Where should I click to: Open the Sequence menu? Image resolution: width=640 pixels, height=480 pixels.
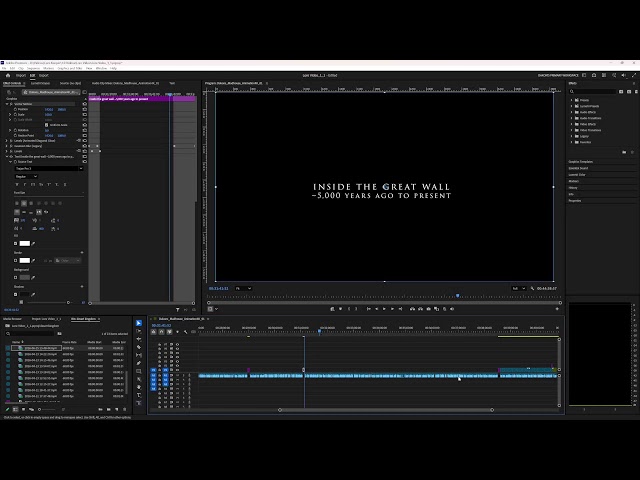[33, 68]
